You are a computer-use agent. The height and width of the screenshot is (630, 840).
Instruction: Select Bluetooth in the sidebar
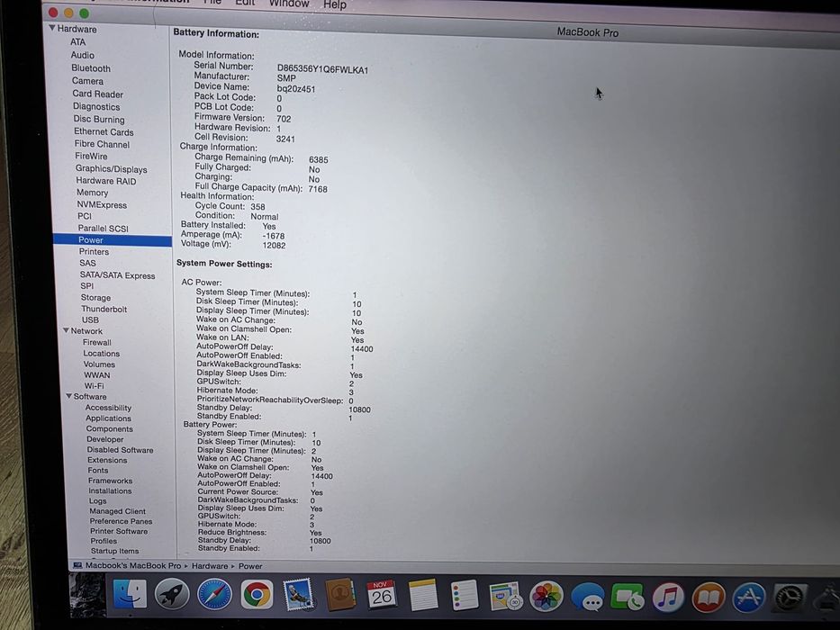[91, 68]
